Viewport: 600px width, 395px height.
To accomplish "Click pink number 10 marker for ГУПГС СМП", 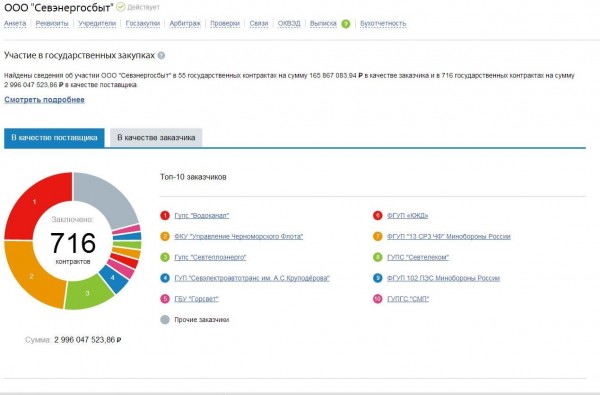I will click(x=377, y=299).
